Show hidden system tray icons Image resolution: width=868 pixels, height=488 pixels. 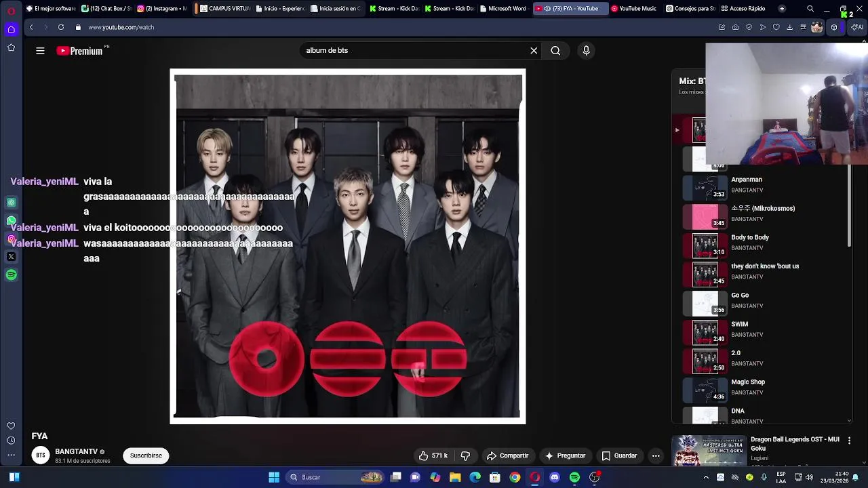706,477
